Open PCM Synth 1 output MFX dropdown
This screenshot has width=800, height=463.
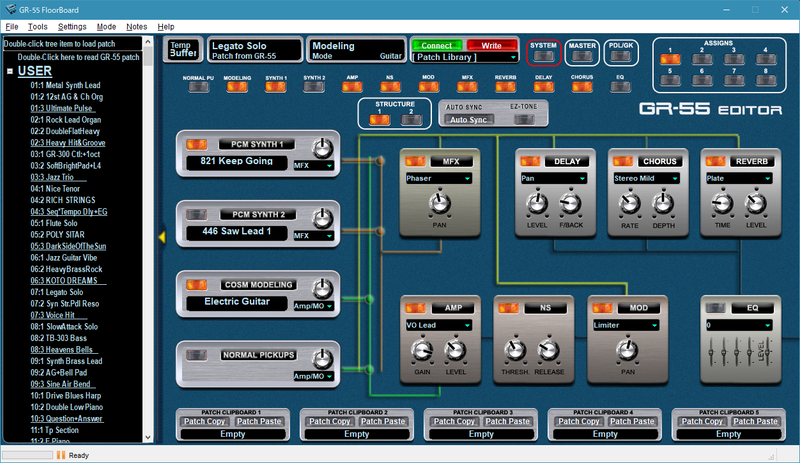point(313,165)
